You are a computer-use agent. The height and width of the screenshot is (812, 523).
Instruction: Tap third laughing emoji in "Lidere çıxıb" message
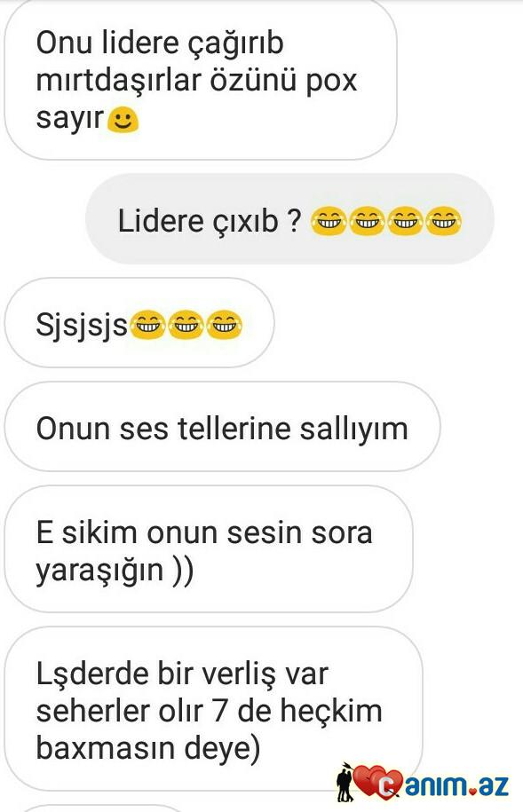pos(405,221)
